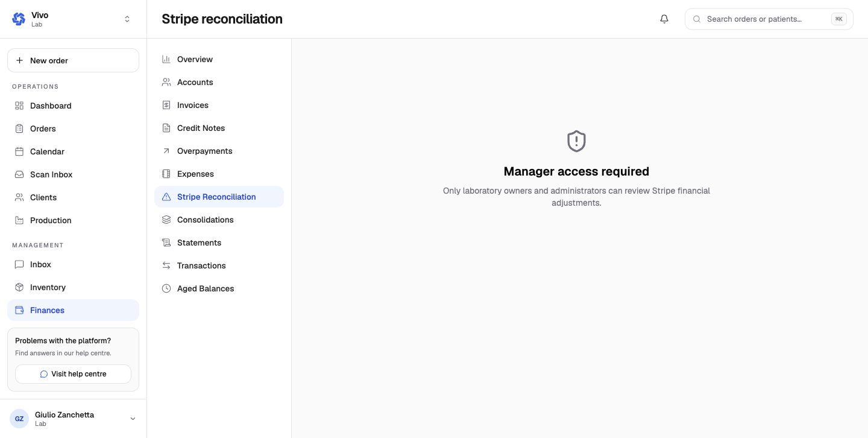
Task: Click the Consolidations layers icon
Action: click(166, 220)
